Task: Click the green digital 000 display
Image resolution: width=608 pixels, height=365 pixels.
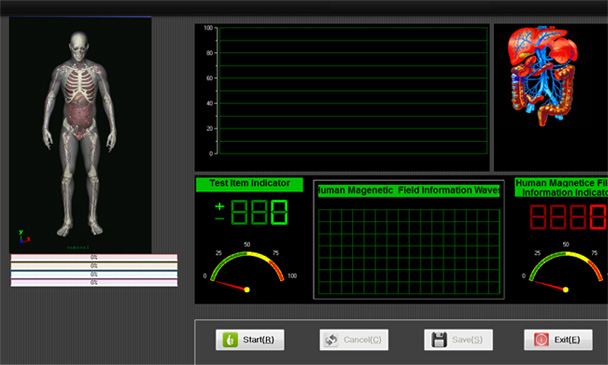Action: [259, 212]
